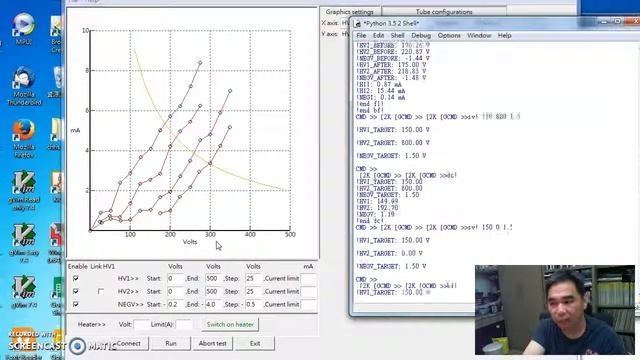The width and height of the screenshot is (640, 360).
Task: Open the gVim 7.0 desktop shortcut
Action: click(x=24, y=292)
